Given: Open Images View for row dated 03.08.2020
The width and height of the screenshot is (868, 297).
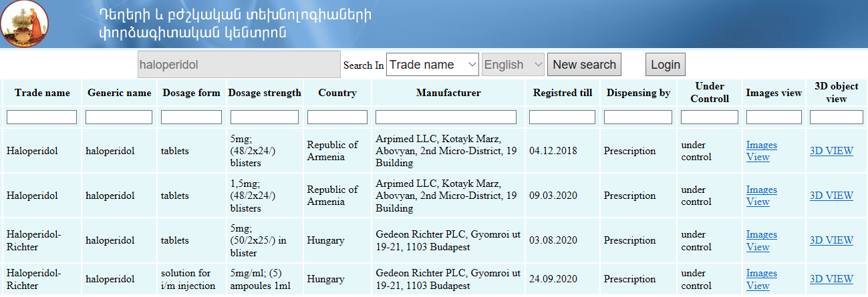Looking at the screenshot, I should (x=761, y=240).
